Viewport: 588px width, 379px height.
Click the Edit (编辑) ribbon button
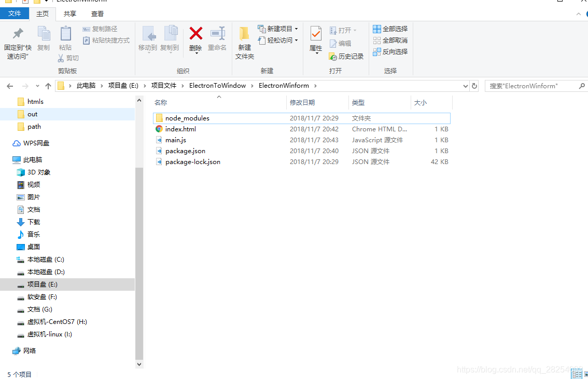341,44
